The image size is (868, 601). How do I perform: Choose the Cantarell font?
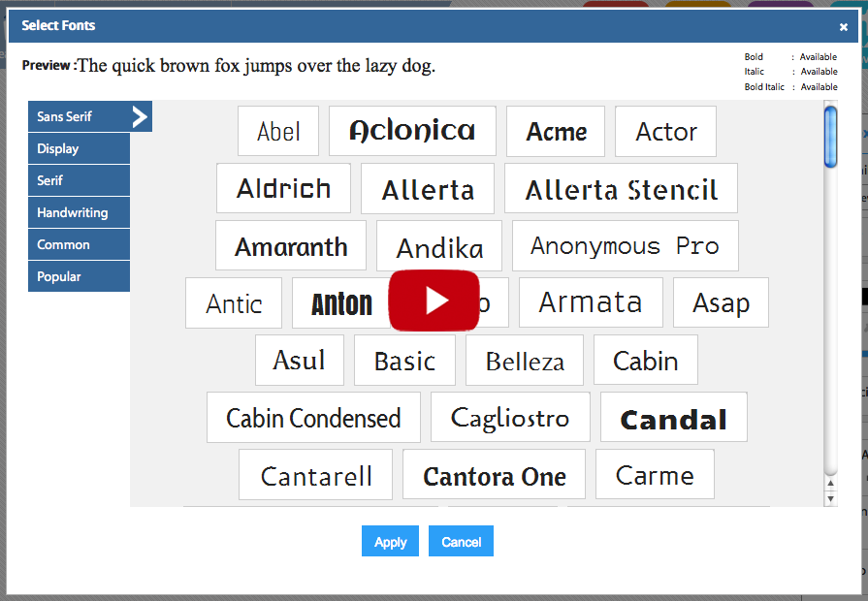point(315,475)
